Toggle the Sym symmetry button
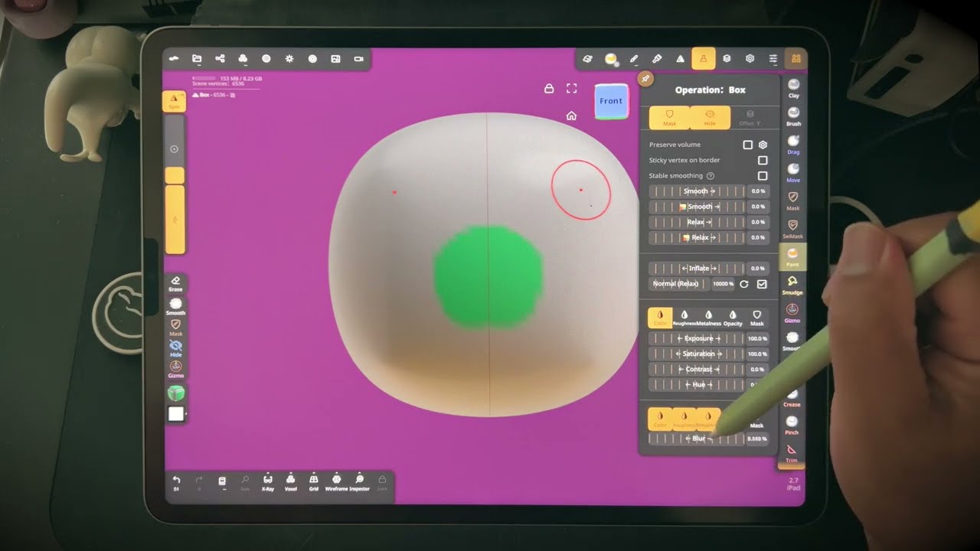This screenshot has height=551, width=980. pyautogui.click(x=174, y=101)
